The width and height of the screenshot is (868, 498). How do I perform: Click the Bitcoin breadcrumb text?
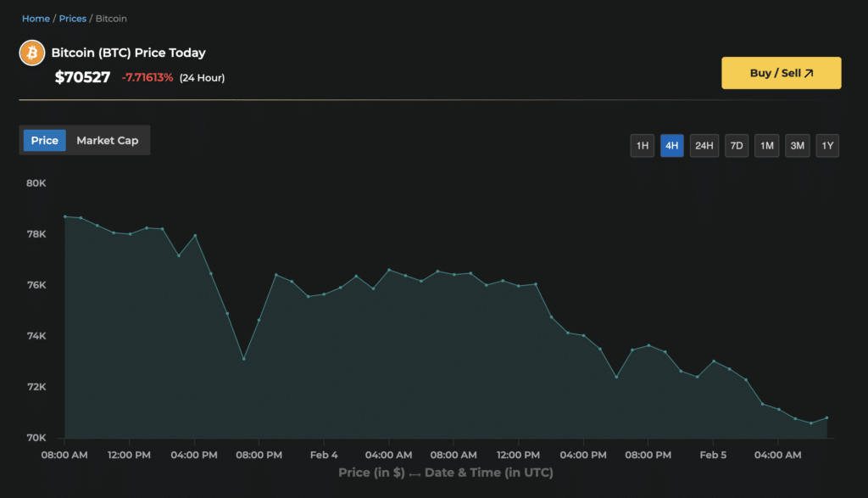(111, 19)
